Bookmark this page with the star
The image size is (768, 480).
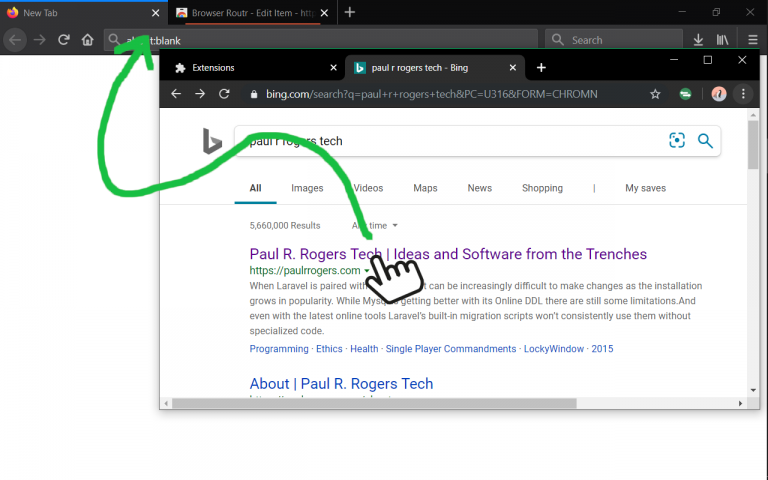(655, 94)
